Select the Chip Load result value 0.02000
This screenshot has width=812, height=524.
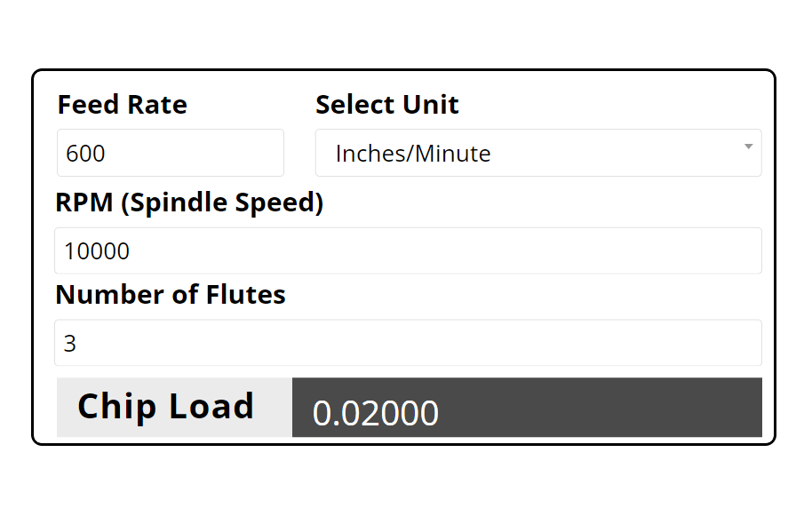(376, 414)
